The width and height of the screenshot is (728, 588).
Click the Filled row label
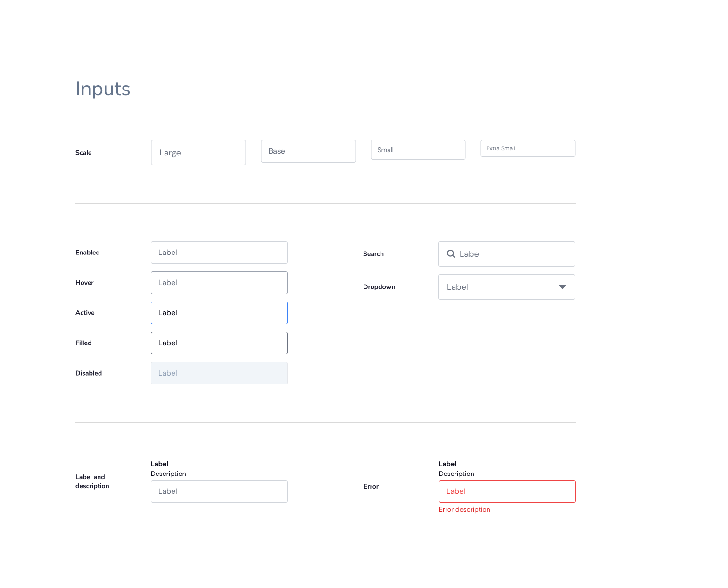click(83, 343)
